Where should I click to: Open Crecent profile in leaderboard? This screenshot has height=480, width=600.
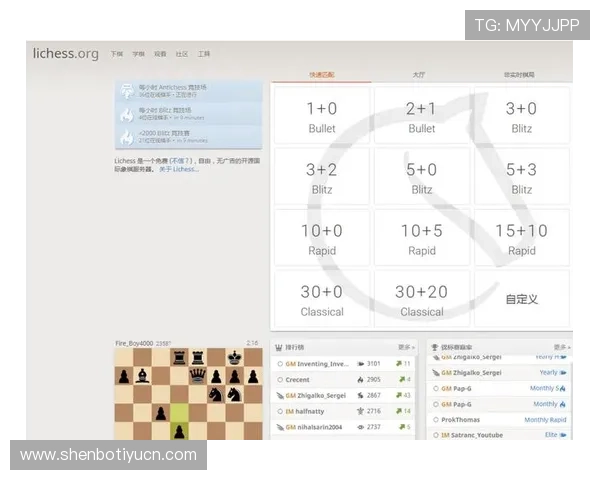[297, 380]
